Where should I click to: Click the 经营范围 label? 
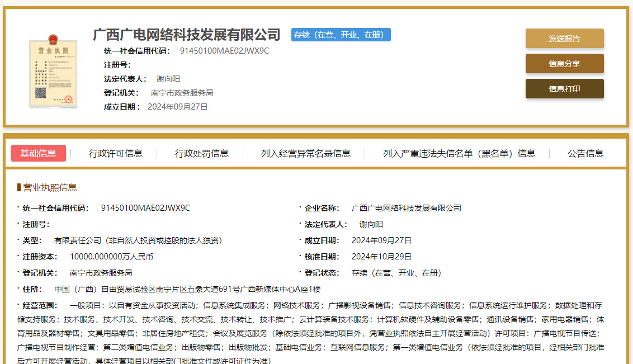click(40, 305)
